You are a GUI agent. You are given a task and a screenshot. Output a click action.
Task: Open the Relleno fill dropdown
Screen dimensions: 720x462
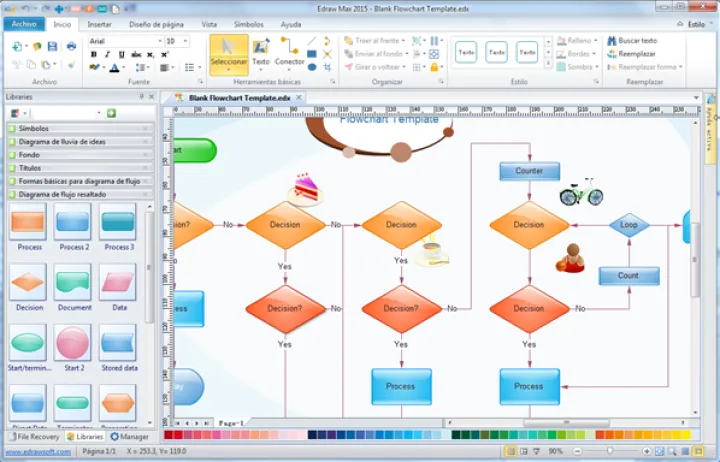point(596,41)
